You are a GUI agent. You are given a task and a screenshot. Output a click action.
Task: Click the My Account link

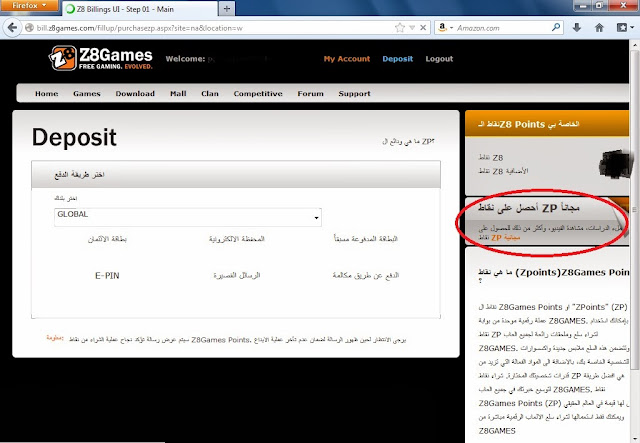pos(347,59)
